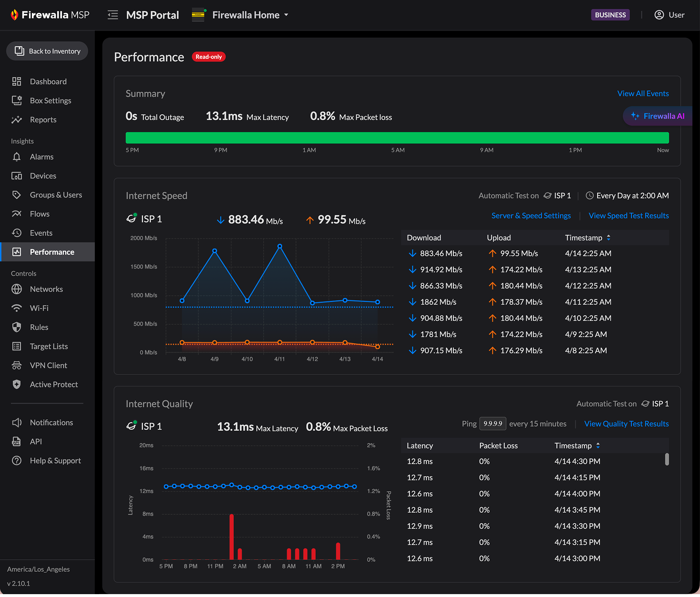The width and height of the screenshot is (700, 597).
Task: Open Wi-Fi settings icon in sidebar
Action: [17, 308]
